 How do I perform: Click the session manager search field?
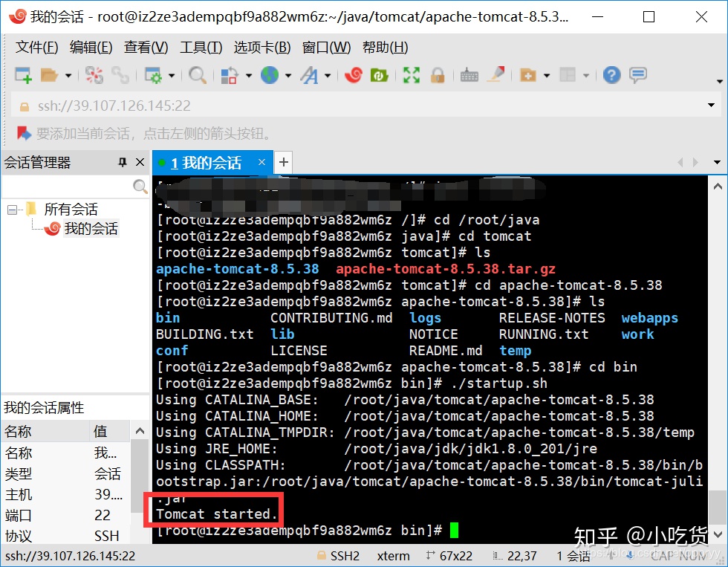click(x=68, y=187)
